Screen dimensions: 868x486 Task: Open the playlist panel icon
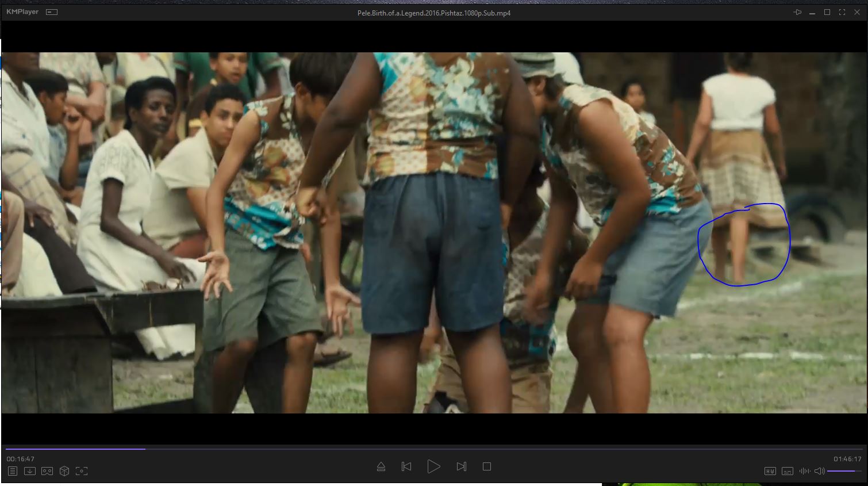[x=13, y=471]
